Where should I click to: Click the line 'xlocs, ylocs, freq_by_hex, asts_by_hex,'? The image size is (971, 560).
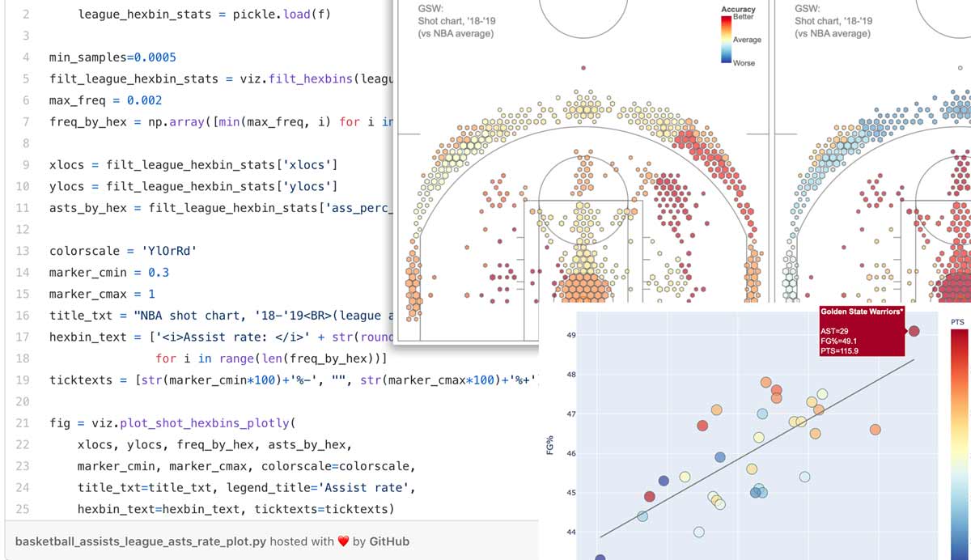[x=215, y=444]
